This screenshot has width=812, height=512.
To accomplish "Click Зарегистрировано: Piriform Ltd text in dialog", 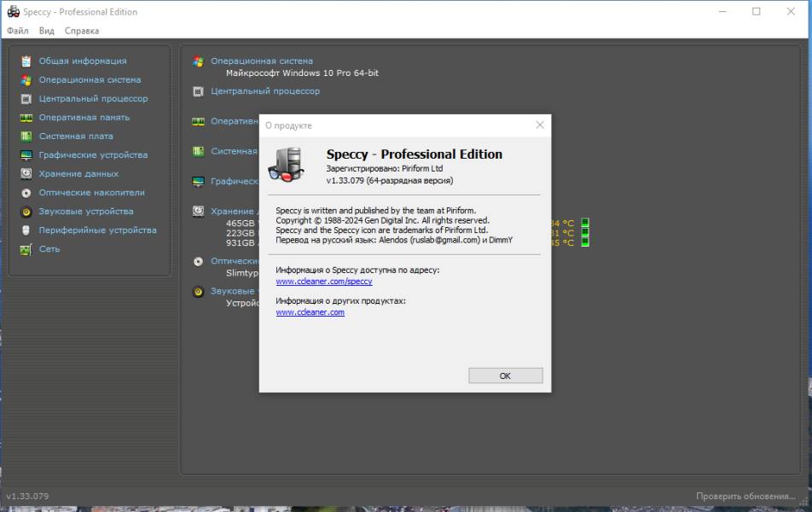I will 384,168.
